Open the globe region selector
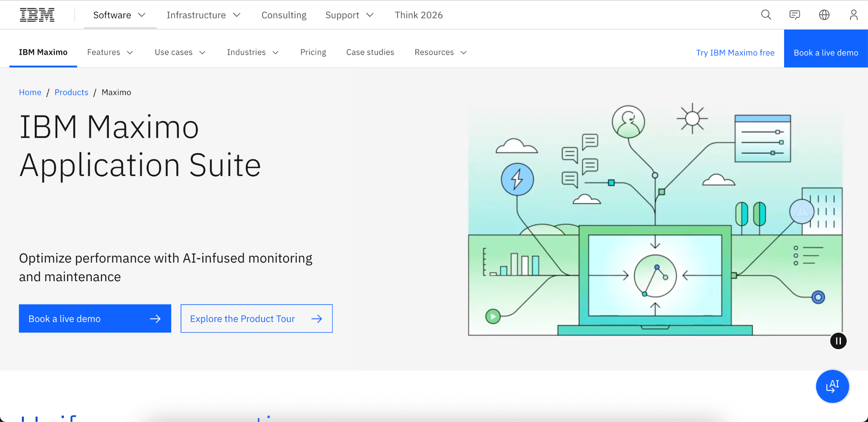The width and height of the screenshot is (868, 422). 824,15
